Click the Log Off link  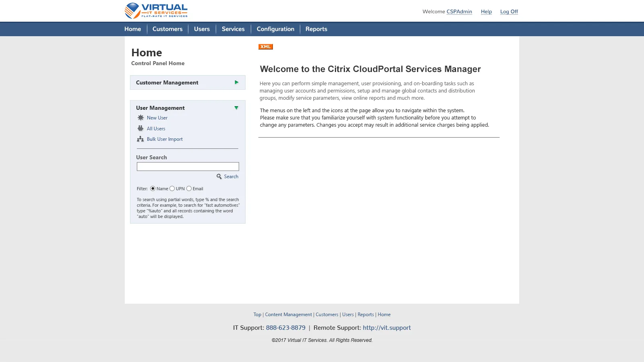click(509, 12)
